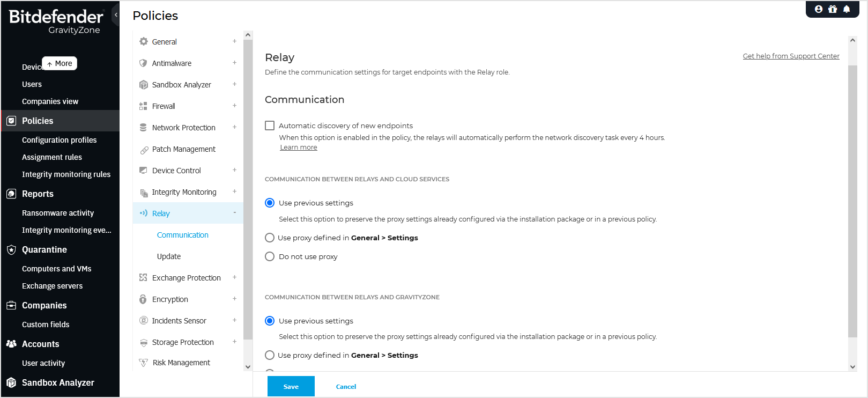Viewport: 868px width, 398px height.
Task: Open the Communication sub-item under Relay
Action: coord(182,235)
